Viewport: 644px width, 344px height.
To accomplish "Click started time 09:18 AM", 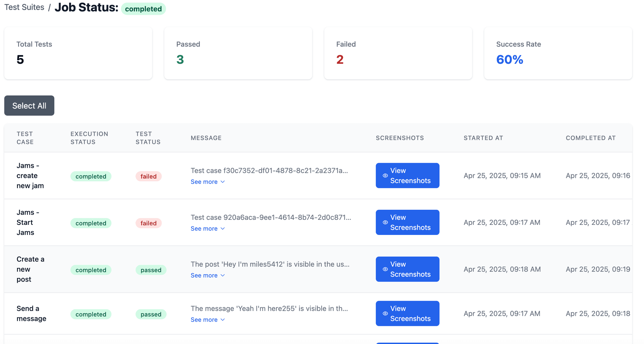I will point(502,269).
